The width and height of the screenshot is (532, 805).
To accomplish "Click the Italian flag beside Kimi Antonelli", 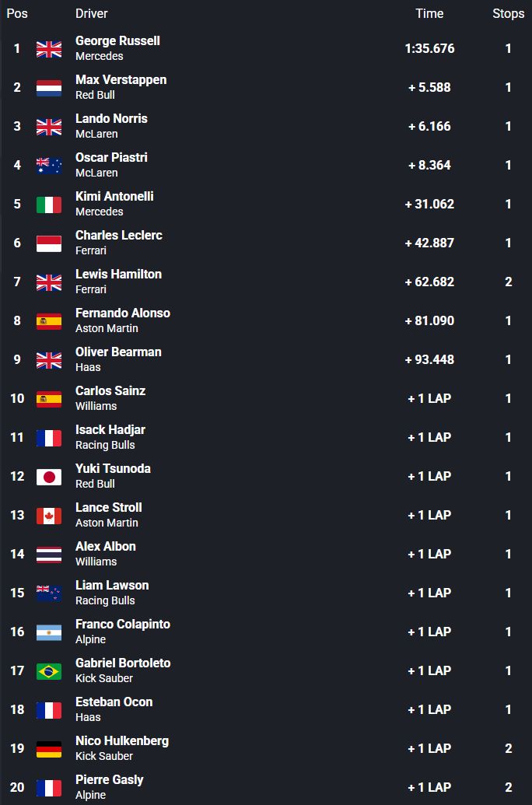I will tap(49, 205).
